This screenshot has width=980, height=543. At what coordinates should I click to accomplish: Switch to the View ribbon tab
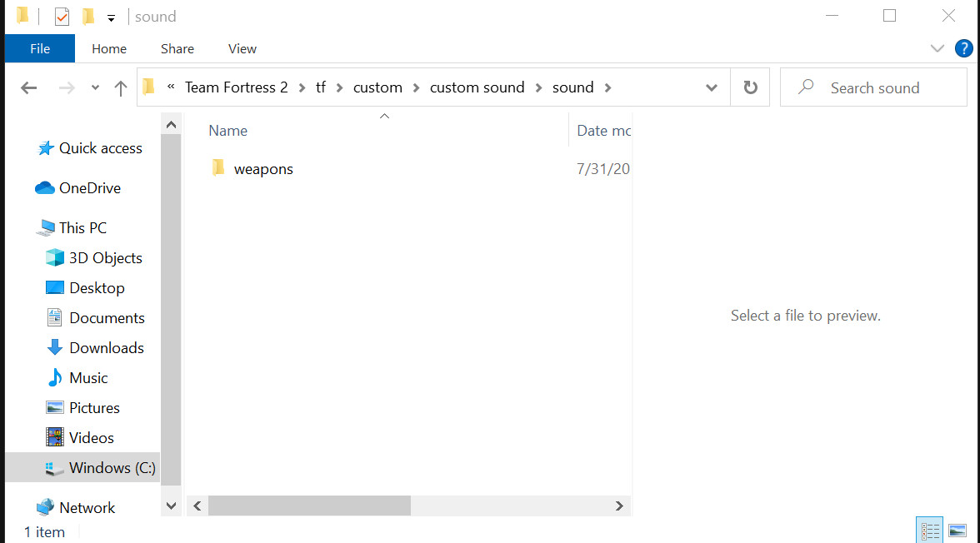coord(242,48)
